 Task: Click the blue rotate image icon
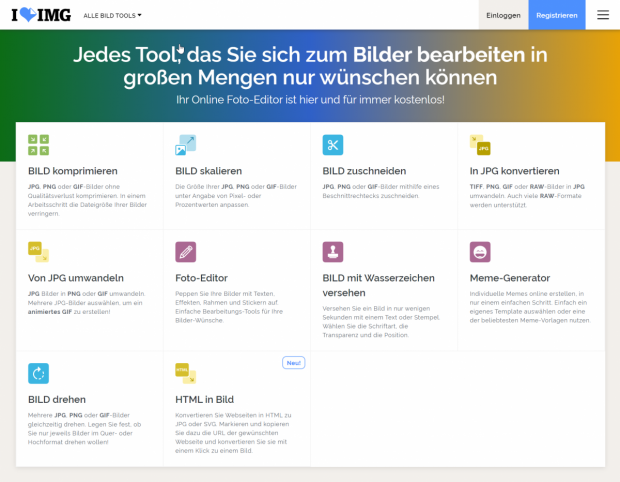[38, 373]
